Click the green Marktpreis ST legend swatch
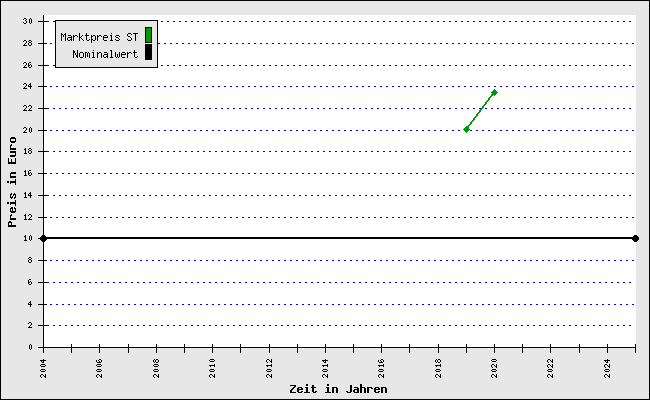650x400 pixels. point(148,35)
